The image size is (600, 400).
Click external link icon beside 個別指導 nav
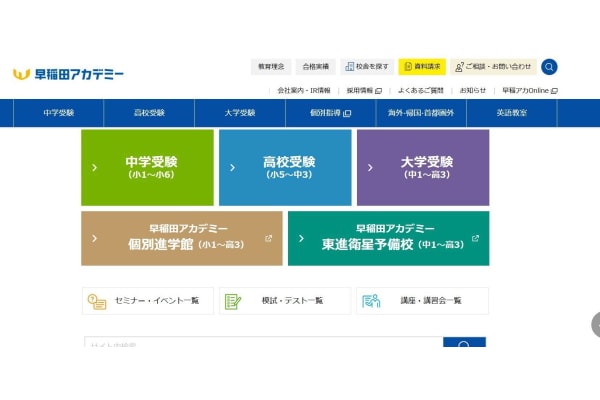(347, 113)
